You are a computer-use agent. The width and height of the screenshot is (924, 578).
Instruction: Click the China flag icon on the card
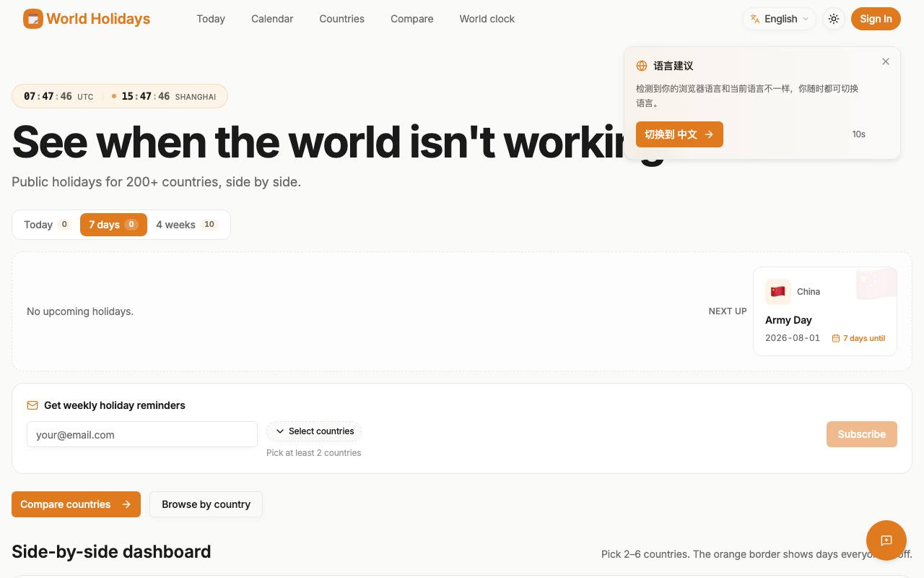coord(778,292)
